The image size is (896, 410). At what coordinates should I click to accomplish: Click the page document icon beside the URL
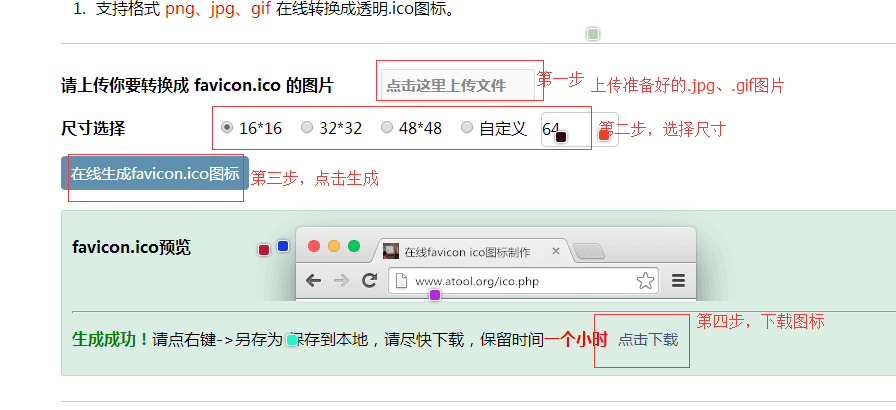point(401,281)
